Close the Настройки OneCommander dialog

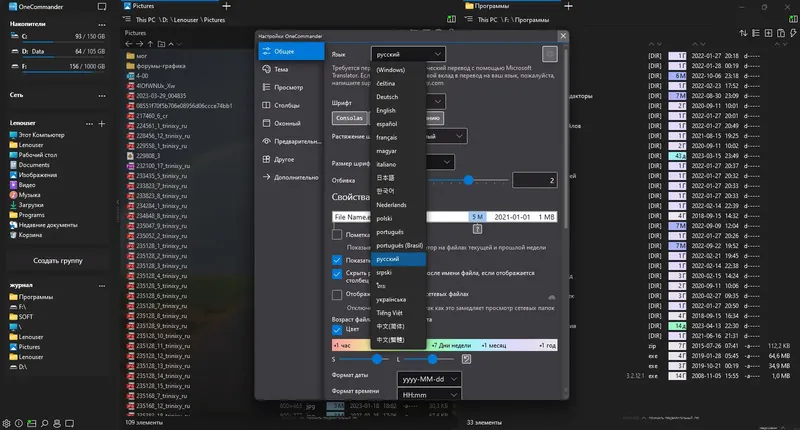point(563,36)
